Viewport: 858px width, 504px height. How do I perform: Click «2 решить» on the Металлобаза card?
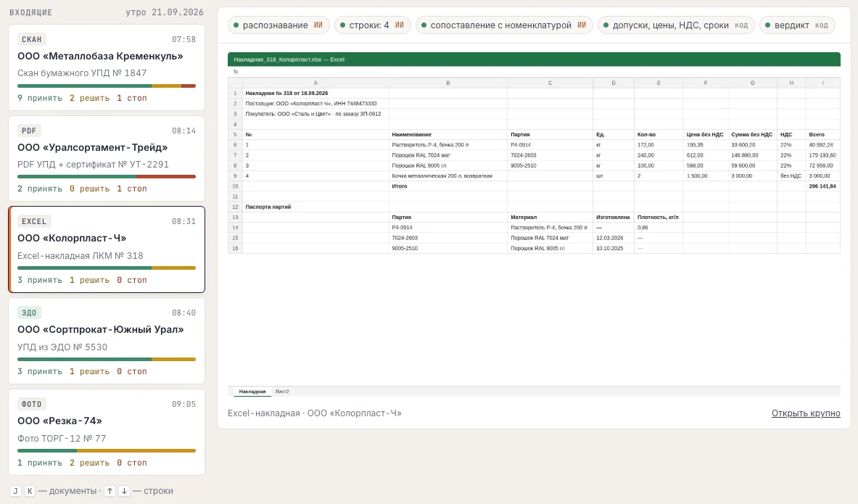tap(90, 98)
